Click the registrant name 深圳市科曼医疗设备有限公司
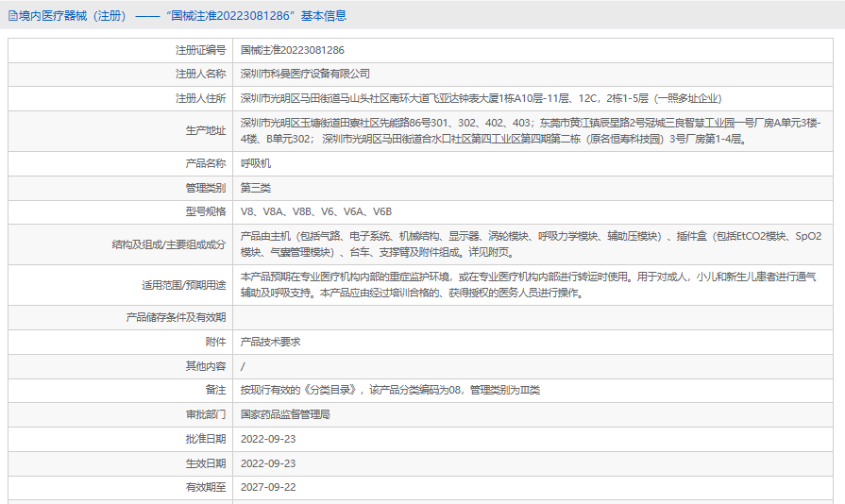This screenshot has height=504, width=845. point(305,74)
